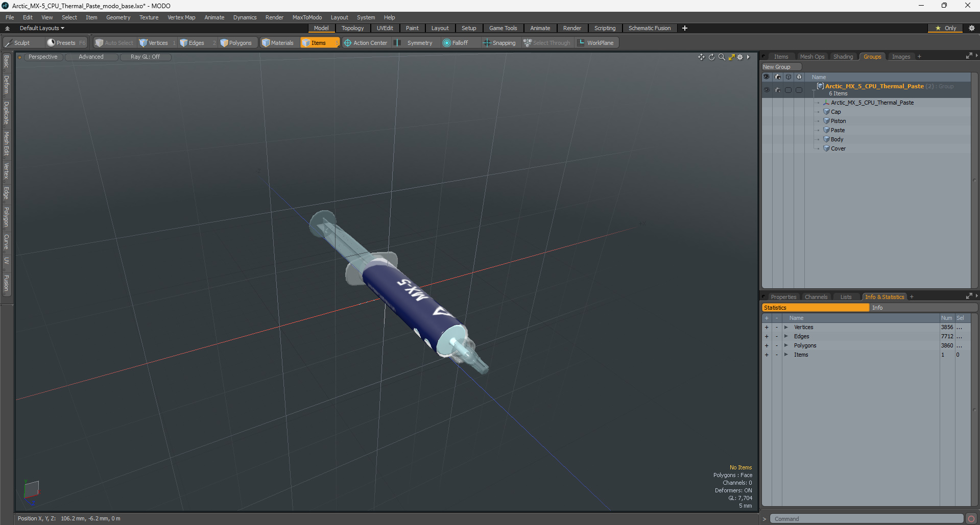
Task: Click the record button beside Command field
Action: 971,519
